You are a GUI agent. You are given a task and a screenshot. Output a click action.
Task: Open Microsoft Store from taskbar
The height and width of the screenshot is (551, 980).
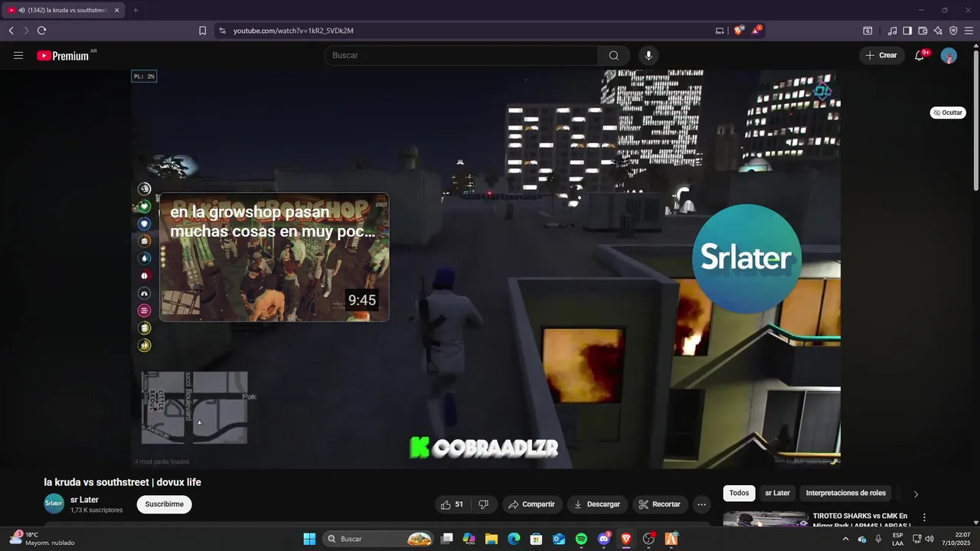pyautogui.click(x=537, y=539)
